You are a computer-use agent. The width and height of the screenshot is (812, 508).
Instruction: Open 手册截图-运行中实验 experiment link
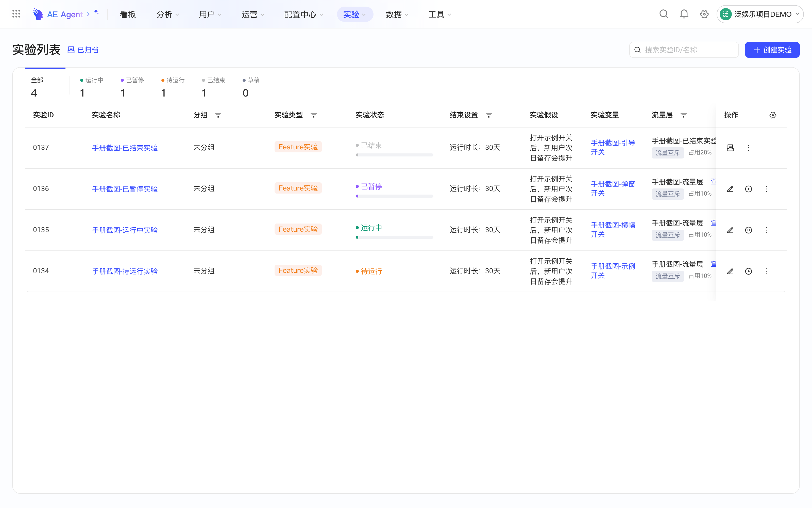(x=125, y=230)
